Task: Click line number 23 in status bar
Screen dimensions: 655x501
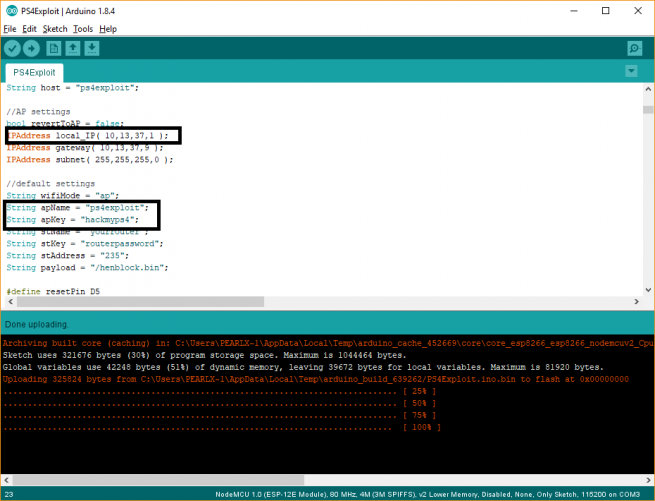Action: pyautogui.click(x=9, y=494)
